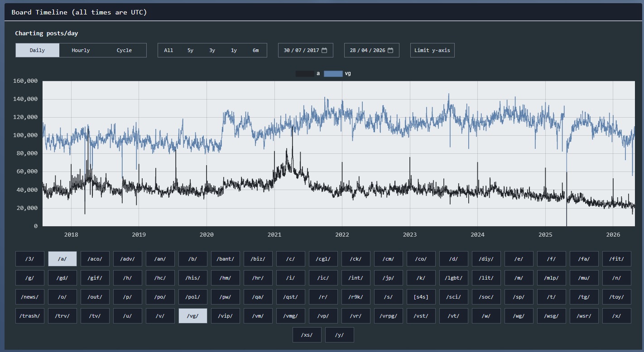Add the /gif/ board to chart
This screenshot has width=644, height=352.
coord(95,278)
